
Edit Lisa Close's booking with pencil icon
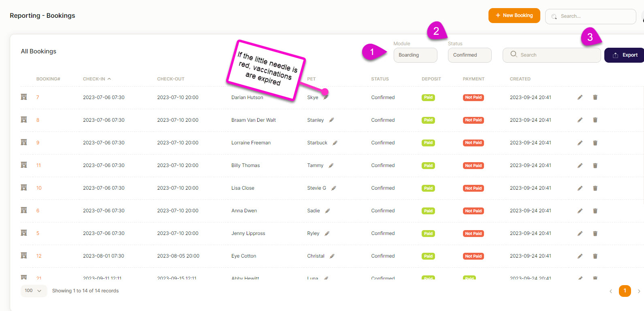(580, 188)
